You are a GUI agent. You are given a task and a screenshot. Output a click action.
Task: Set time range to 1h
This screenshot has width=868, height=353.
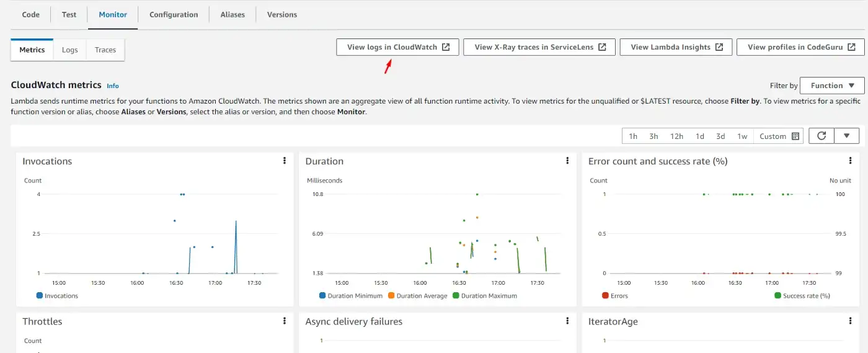[633, 136]
